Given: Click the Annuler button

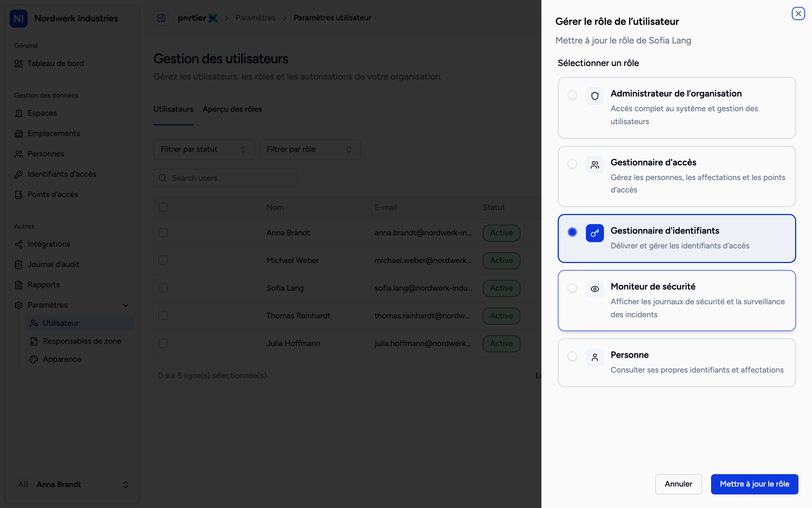Looking at the screenshot, I should coord(678,484).
